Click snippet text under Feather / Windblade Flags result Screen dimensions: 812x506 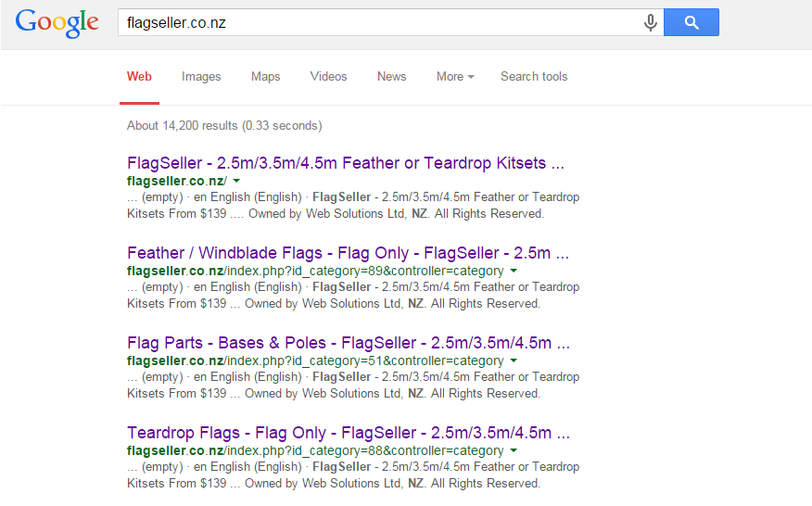(353, 296)
